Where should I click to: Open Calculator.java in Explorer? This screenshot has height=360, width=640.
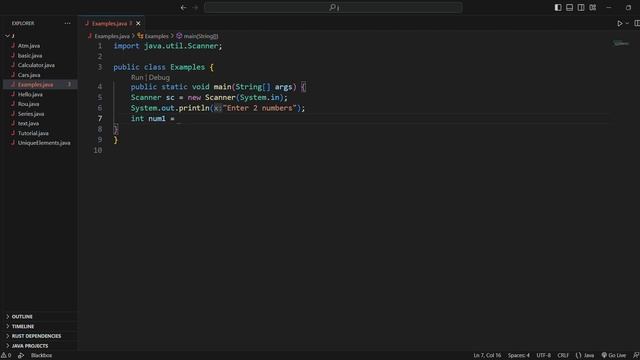pyautogui.click(x=36, y=65)
